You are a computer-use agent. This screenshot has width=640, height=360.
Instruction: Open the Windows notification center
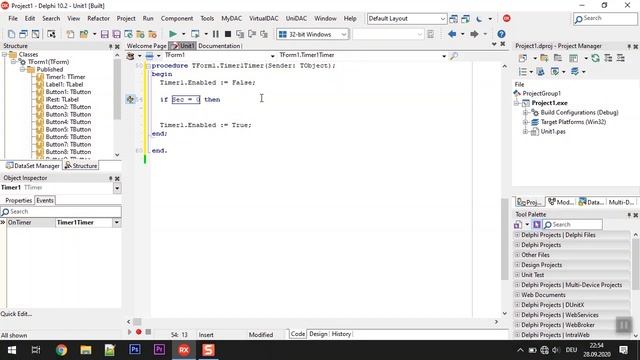623,350
